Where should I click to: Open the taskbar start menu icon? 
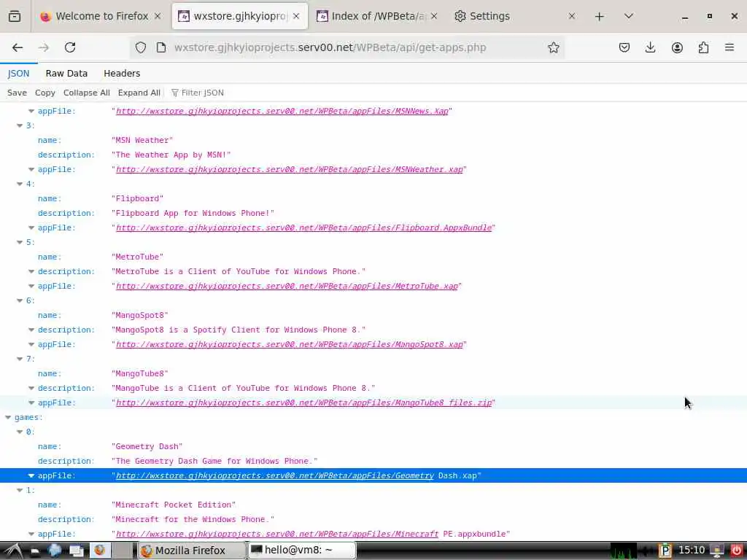tap(13, 551)
